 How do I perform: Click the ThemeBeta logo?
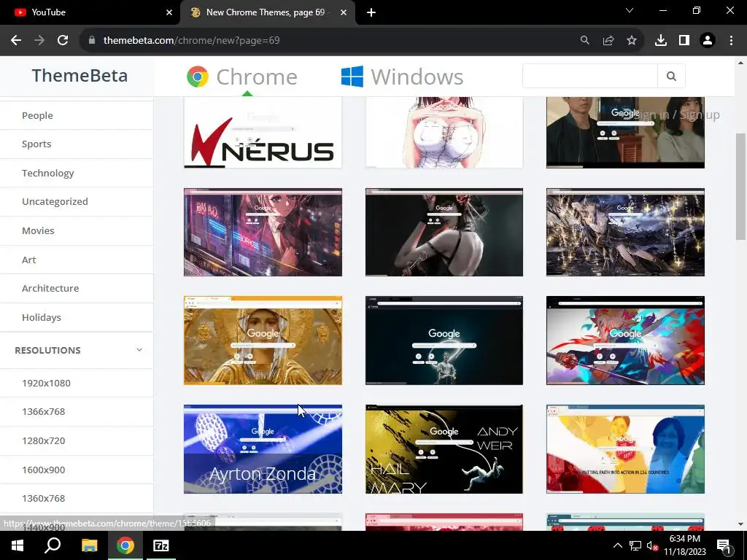click(80, 76)
